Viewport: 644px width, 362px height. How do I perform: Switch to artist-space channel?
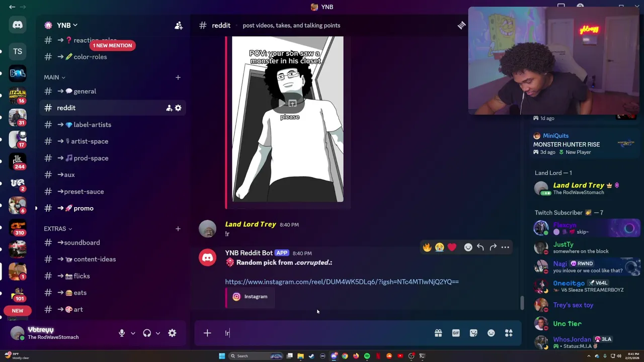[113, 141]
